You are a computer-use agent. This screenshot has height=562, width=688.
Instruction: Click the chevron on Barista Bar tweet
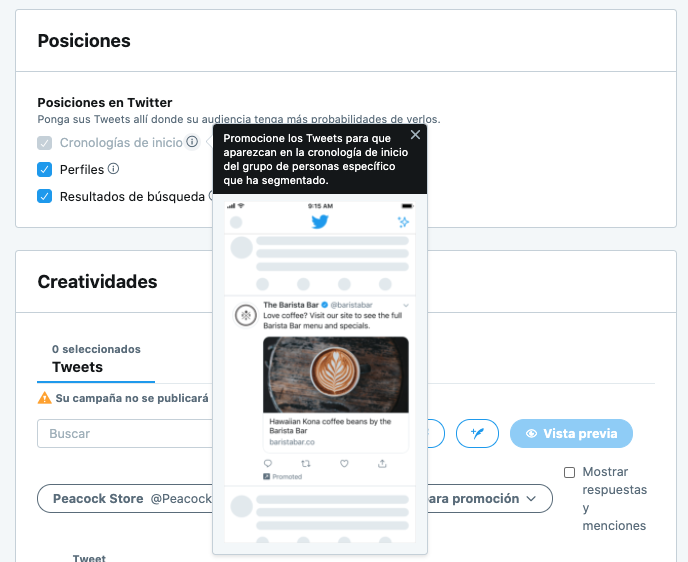click(x=406, y=305)
